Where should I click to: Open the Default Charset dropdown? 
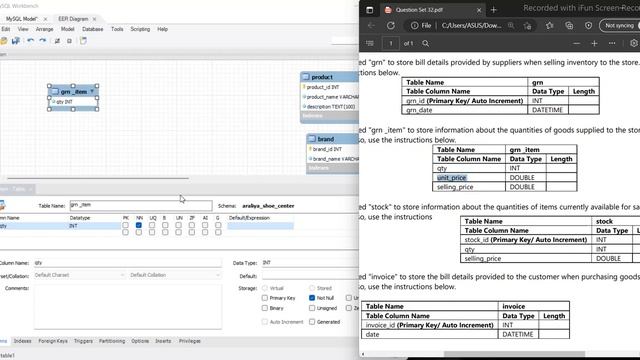point(79,275)
